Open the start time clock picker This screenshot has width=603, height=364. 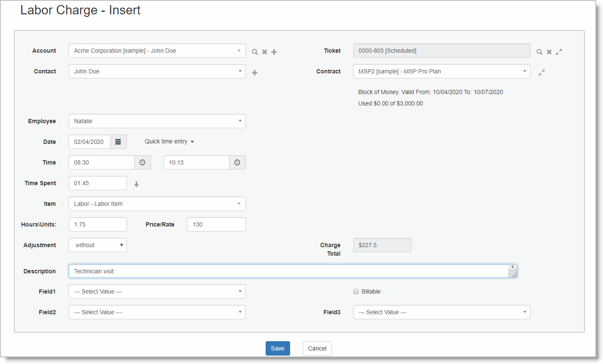[x=143, y=162]
